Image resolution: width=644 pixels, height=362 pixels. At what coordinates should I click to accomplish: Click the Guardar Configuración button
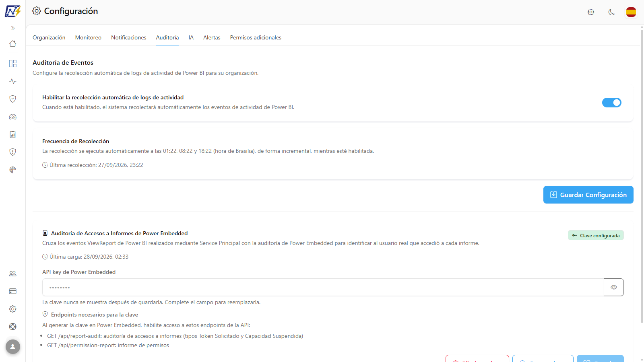point(588,195)
